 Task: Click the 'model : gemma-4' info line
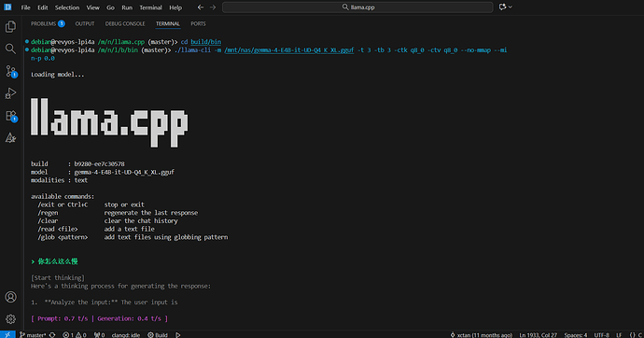pyautogui.click(x=103, y=172)
